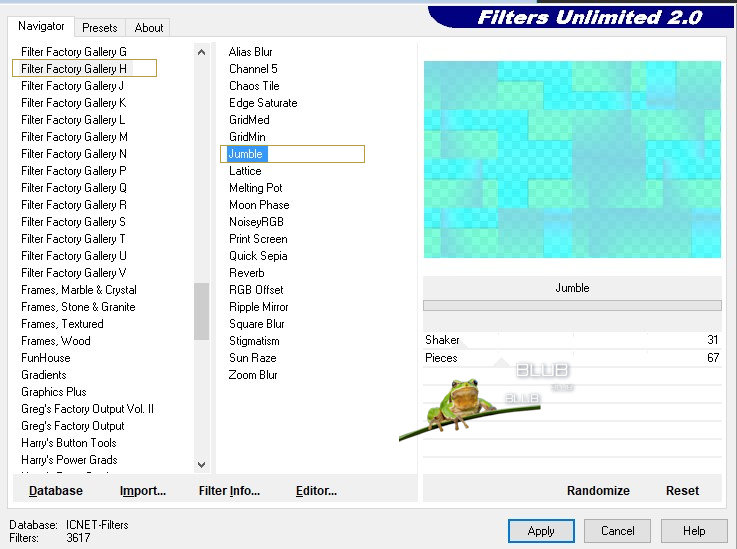Switch to the Presets tab
Image resolution: width=737 pixels, height=549 pixels.
click(x=99, y=28)
